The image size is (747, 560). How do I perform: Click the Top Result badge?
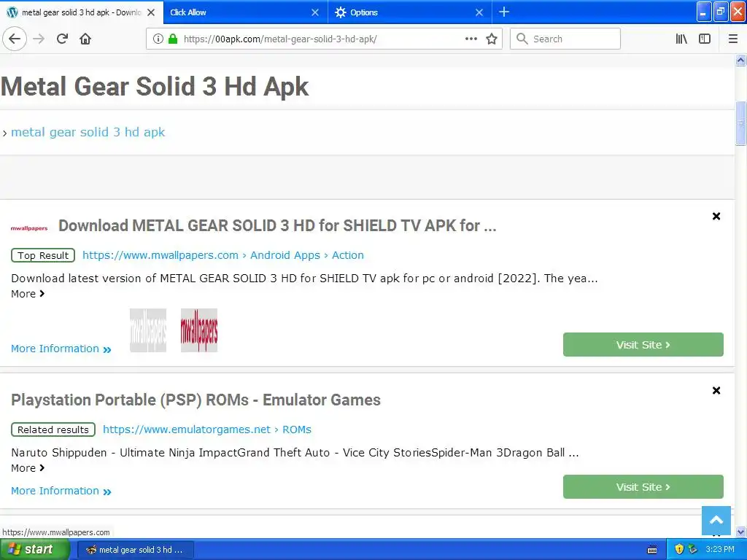click(x=43, y=255)
